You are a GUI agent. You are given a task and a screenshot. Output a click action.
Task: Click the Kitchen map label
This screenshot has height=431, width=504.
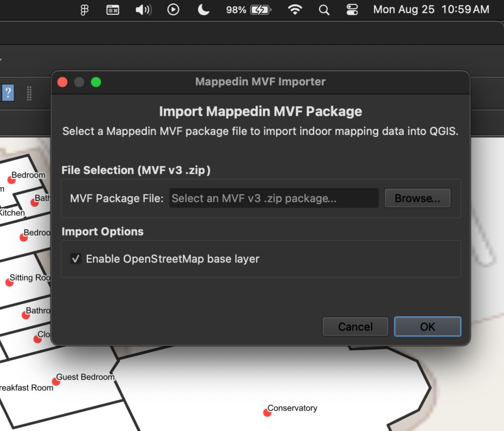[12, 213]
